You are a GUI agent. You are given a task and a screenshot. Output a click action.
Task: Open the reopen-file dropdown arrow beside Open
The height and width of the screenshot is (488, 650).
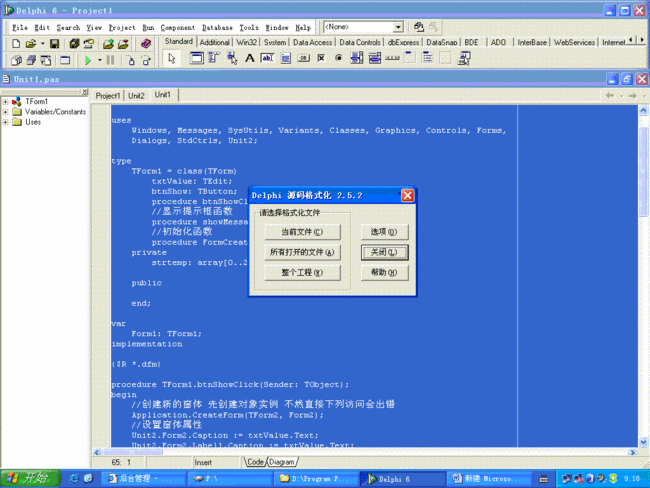point(42,44)
